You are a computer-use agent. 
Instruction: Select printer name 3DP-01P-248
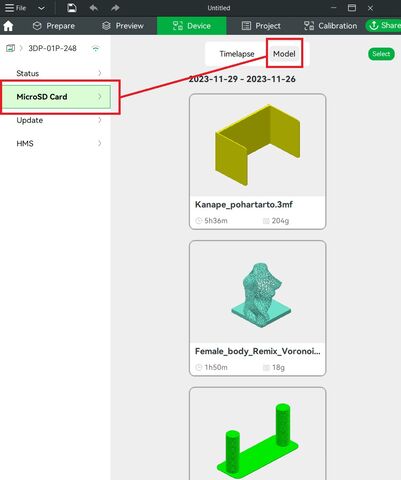pos(52,48)
